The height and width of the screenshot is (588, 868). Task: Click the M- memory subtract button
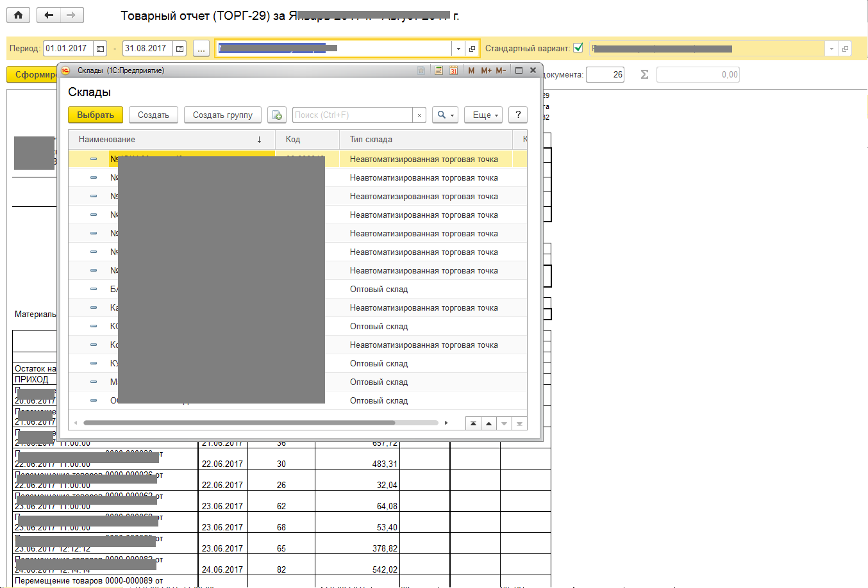point(501,70)
